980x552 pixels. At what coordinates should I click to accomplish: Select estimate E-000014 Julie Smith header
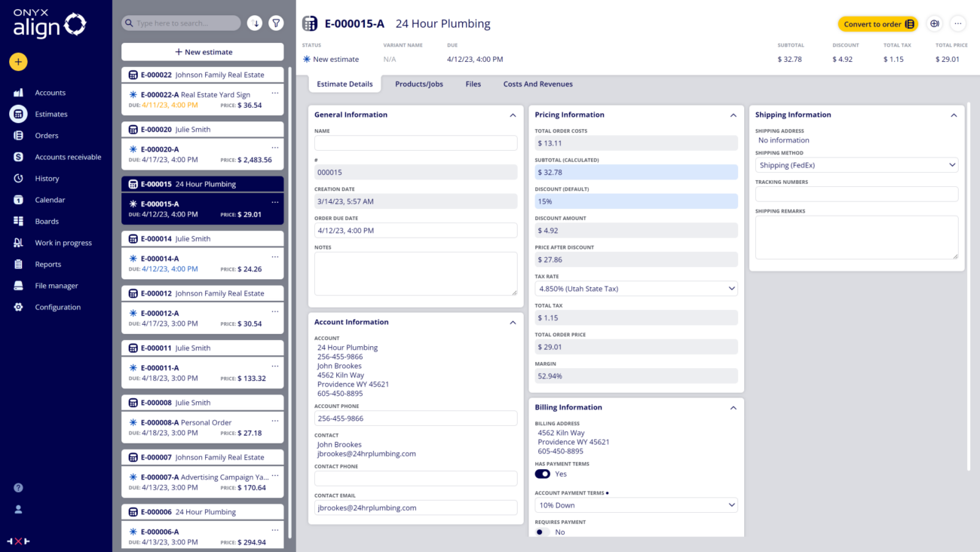[x=203, y=239]
